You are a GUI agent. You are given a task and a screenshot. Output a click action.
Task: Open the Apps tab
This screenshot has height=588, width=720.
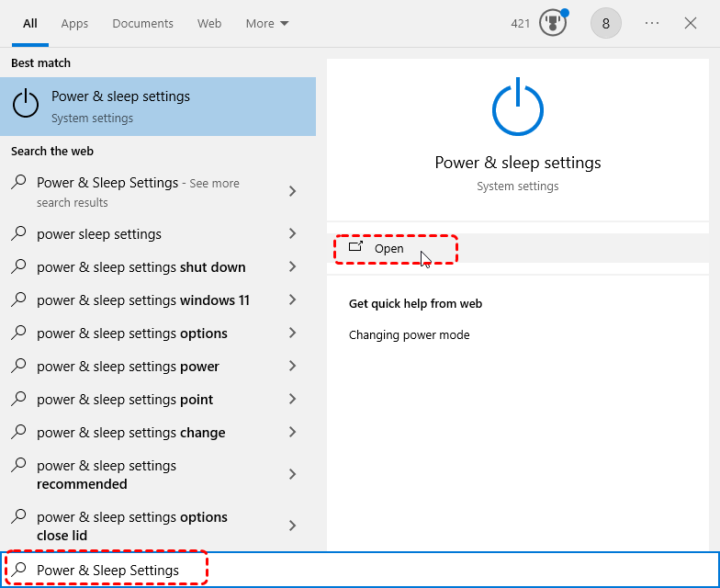coord(74,24)
